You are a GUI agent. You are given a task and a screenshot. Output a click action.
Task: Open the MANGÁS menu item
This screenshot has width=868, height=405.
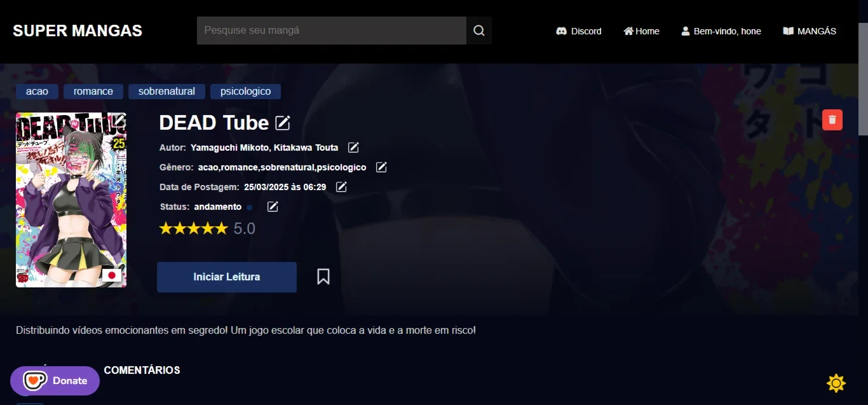pos(810,31)
